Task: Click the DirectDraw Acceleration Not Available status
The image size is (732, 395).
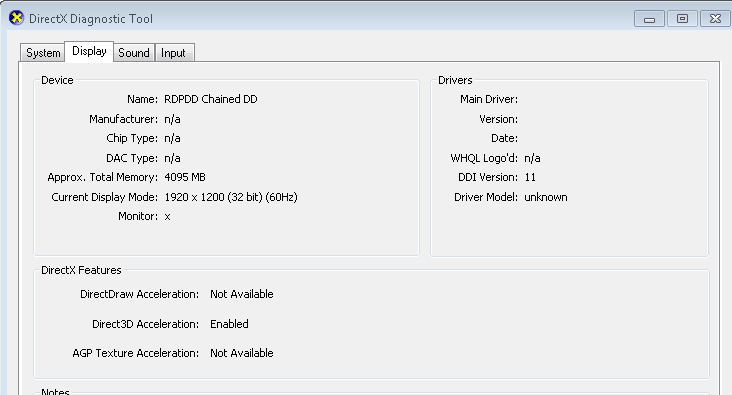Action: pyautogui.click(x=242, y=294)
